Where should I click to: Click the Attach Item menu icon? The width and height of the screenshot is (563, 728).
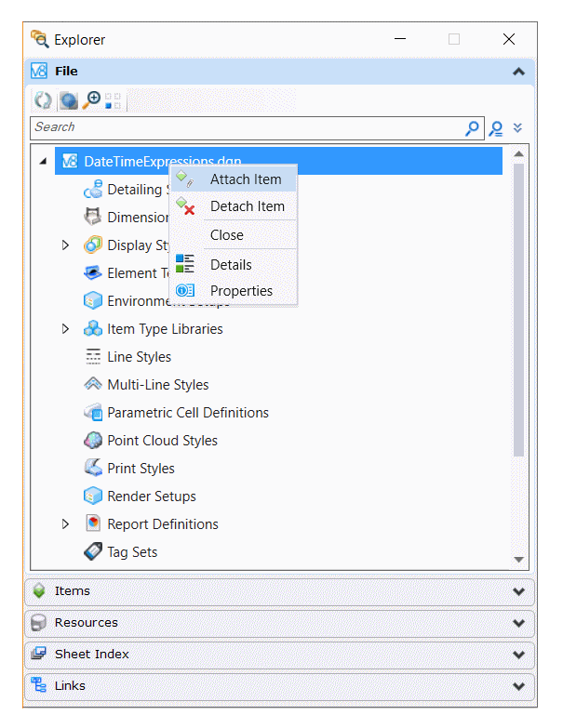pos(185,179)
